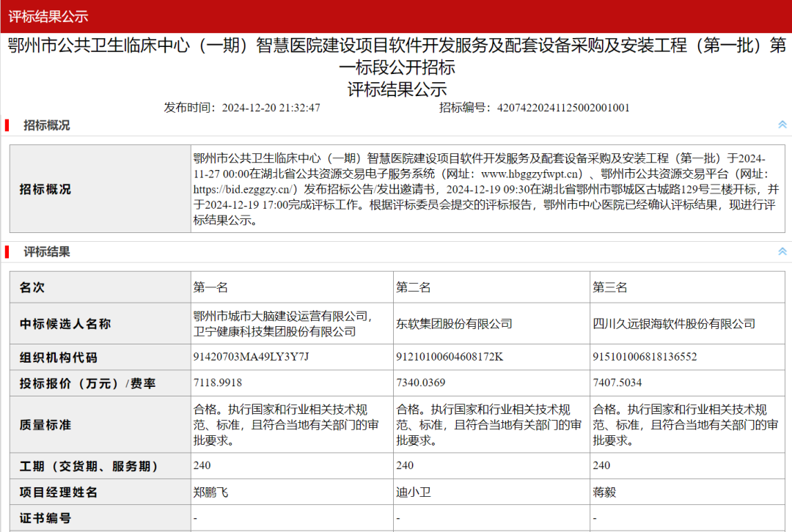Click the 招标概况 section heading
This screenshot has width=792, height=532.
[46, 125]
